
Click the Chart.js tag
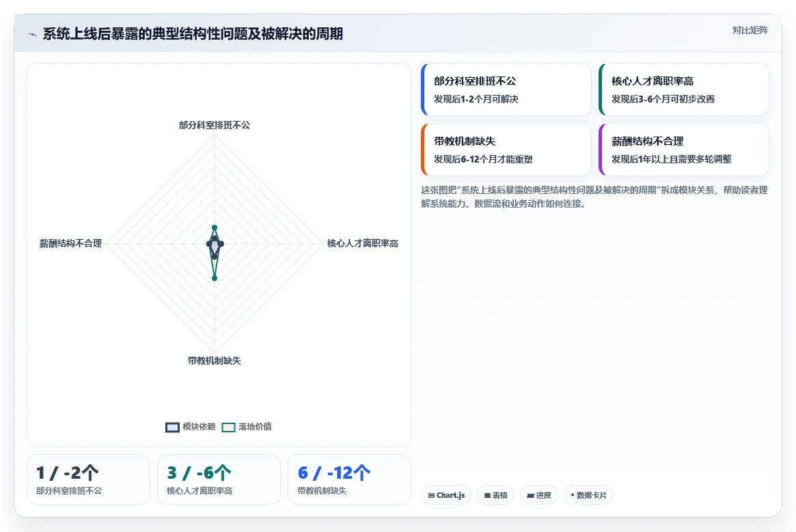pos(446,495)
